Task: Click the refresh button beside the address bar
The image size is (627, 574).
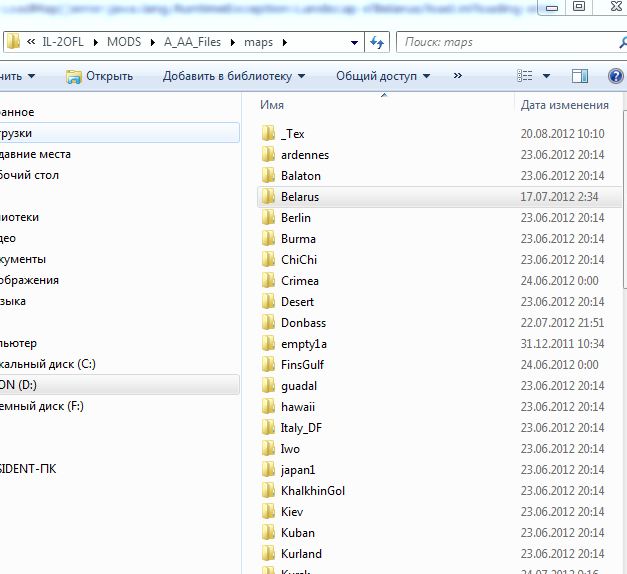Action: tap(377, 42)
